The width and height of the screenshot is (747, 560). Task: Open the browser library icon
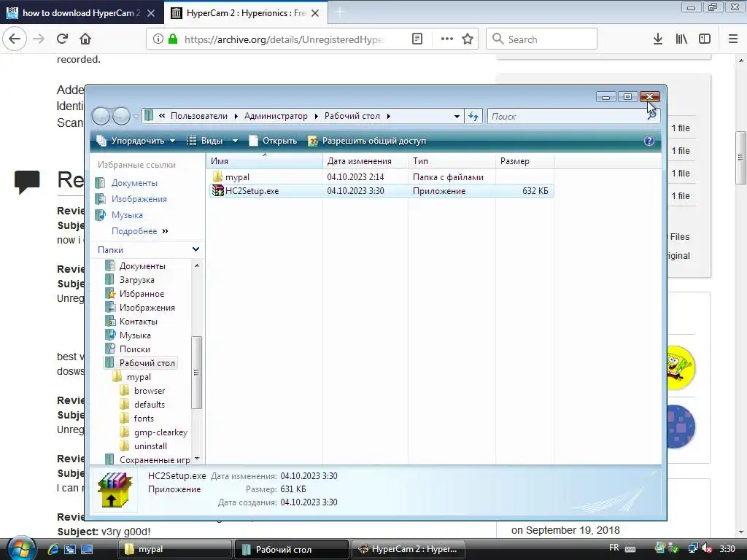pyautogui.click(x=681, y=39)
